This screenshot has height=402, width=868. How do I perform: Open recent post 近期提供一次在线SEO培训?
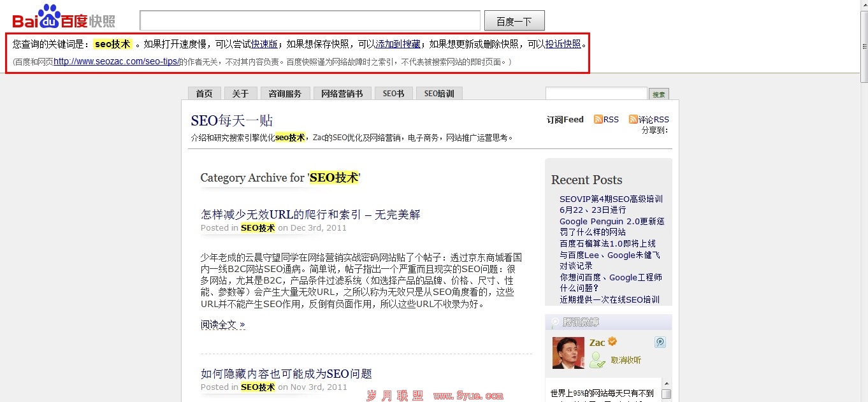[x=609, y=299]
